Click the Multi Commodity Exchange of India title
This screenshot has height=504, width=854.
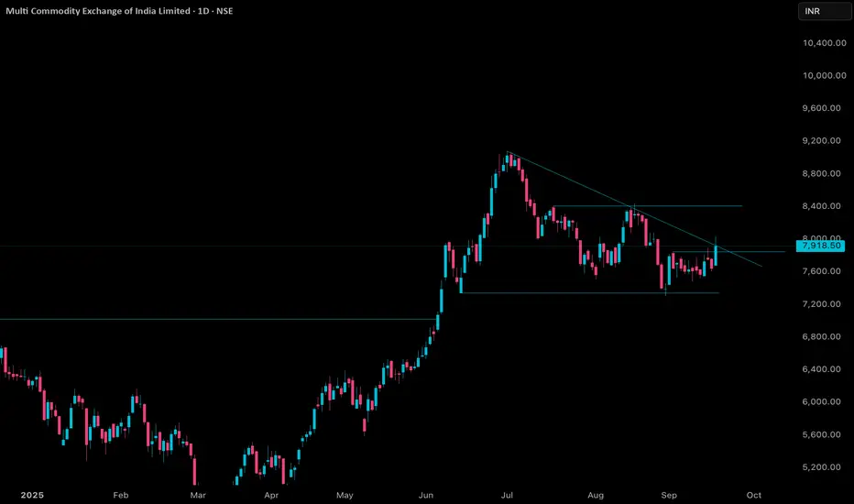point(119,11)
